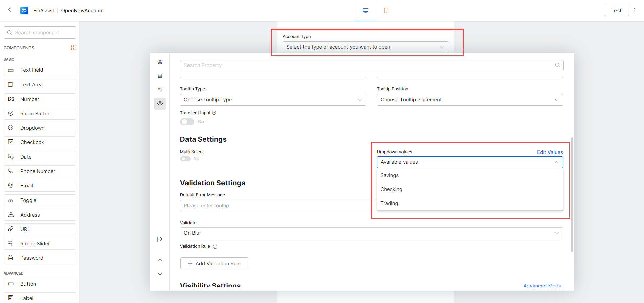Enable the Transient Input toggle
644x303 pixels.
tap(187, 122)
